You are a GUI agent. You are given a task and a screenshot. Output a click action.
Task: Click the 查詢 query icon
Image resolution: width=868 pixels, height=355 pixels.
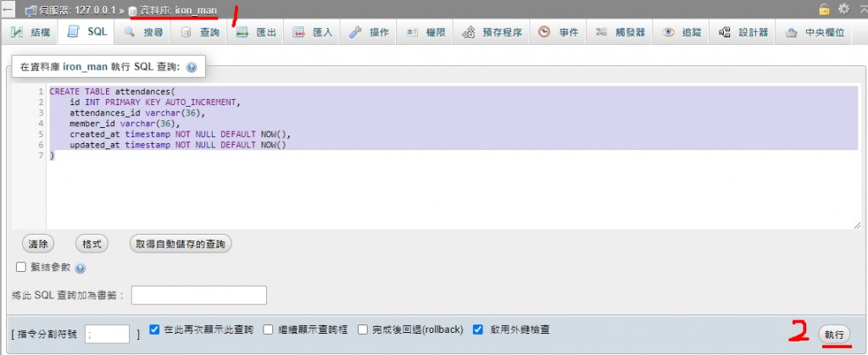point(186,33)
